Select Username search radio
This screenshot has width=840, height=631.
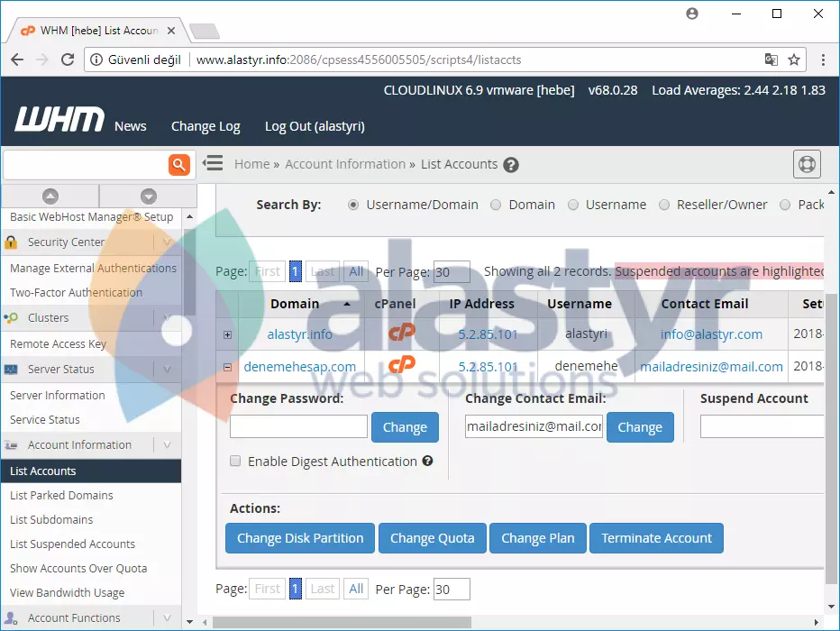click(x=573, y=205)
